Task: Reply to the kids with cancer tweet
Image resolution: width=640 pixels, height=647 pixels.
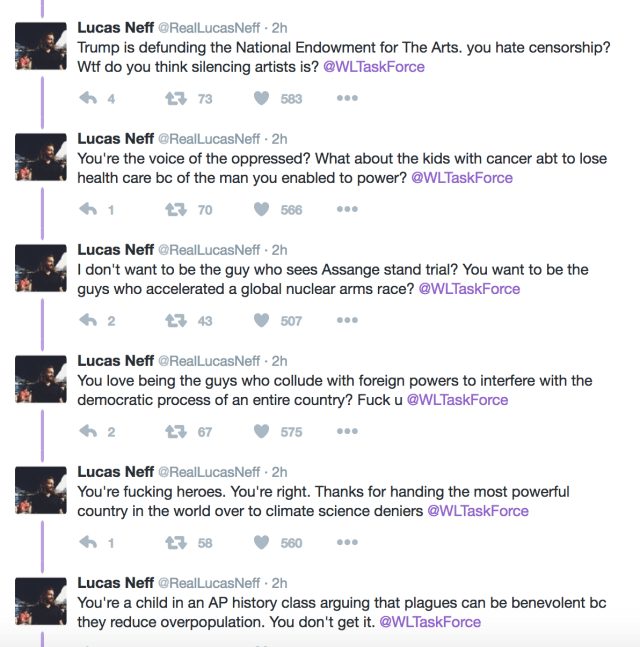Action: (x=88, y=209)
